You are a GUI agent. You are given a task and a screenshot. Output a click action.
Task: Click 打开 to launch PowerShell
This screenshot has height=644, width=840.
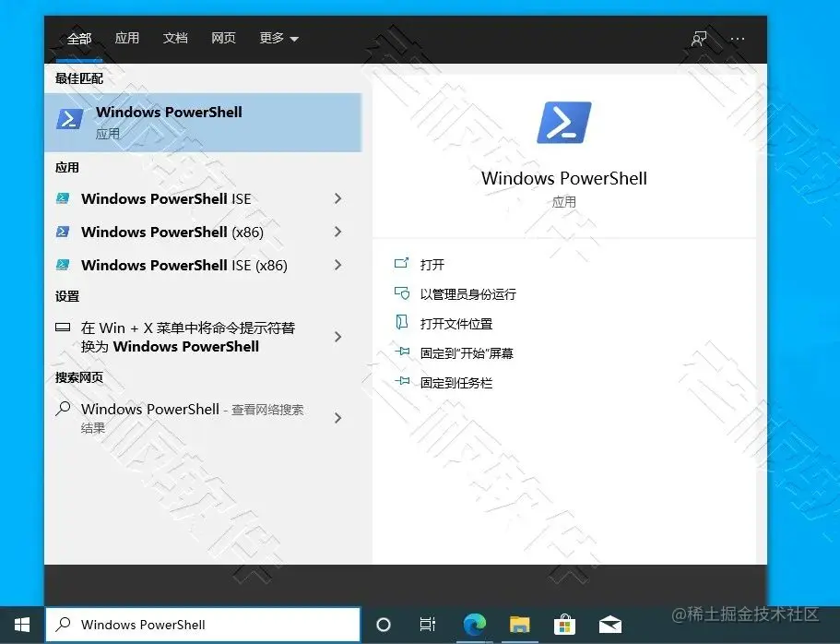[432, 265]
